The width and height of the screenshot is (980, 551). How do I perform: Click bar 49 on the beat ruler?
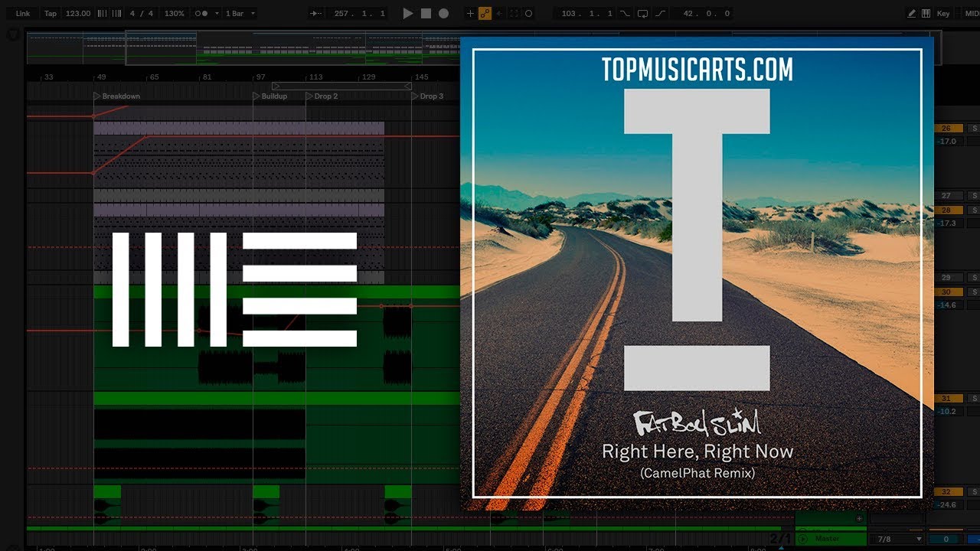[x=101, y=77]
